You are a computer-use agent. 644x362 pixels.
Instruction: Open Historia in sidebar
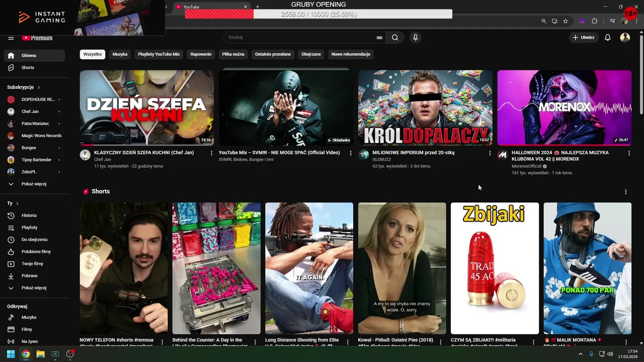(x=34, y=215)
